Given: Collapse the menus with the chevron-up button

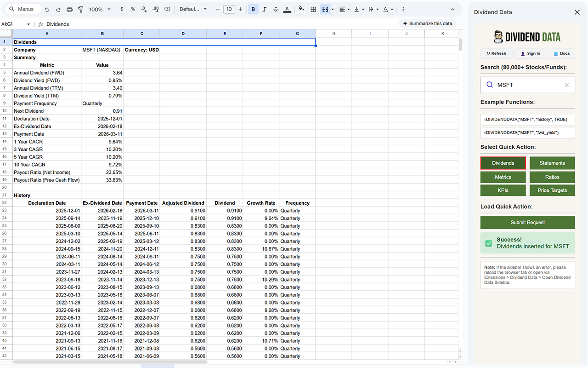Looking at the screenshot, I should 452,9.
